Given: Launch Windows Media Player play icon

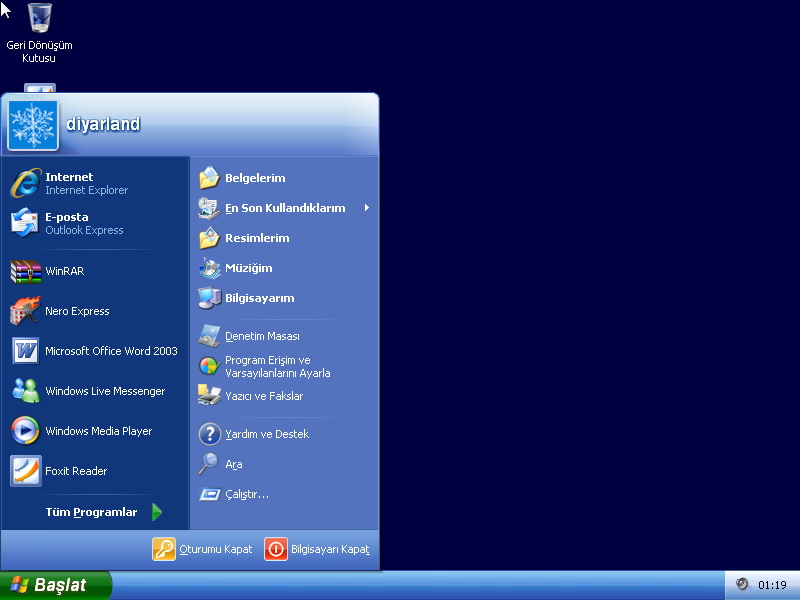Looking at the screenshot, I should click(x=25, y=431).
